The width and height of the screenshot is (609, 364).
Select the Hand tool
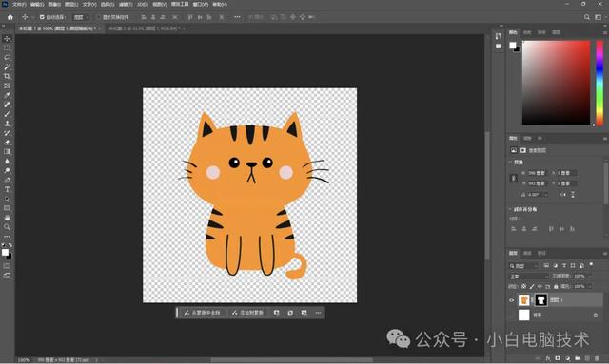pos(7,218)
